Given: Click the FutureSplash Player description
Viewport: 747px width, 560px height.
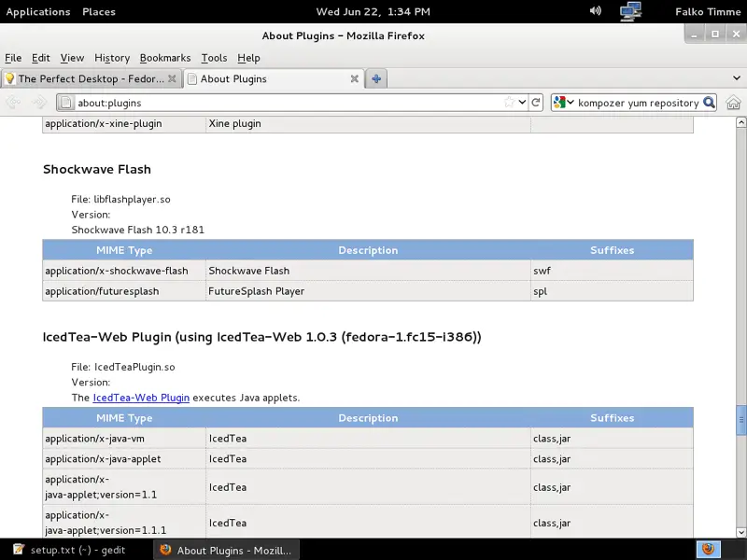Looking at the screenshot, I should coord(256,291).
